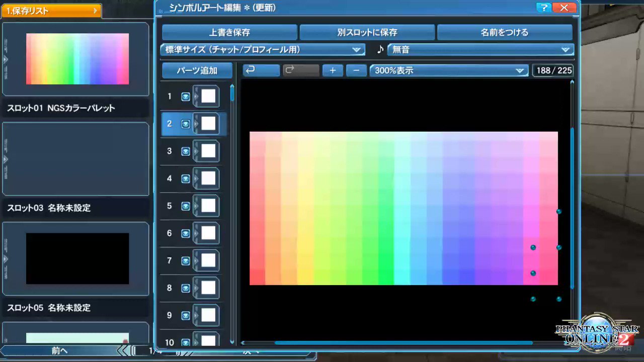The height and width of the screenshot is (362, 644).
Task: Open the 無音 sound dropdown
Action: point(480,49)
